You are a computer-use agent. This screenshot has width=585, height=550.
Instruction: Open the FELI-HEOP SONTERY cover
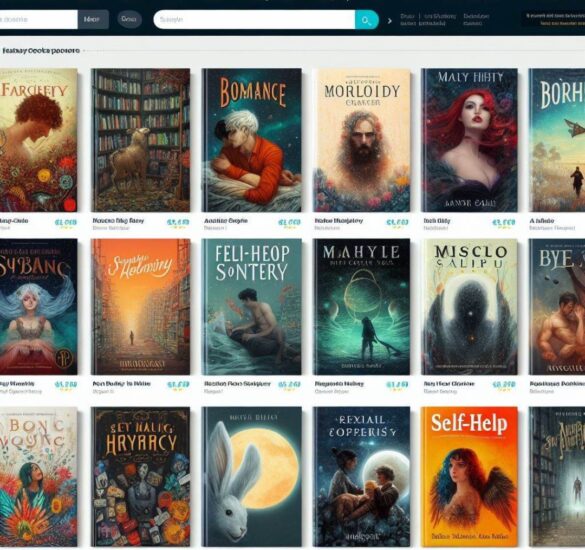click(x=251, y=307)
